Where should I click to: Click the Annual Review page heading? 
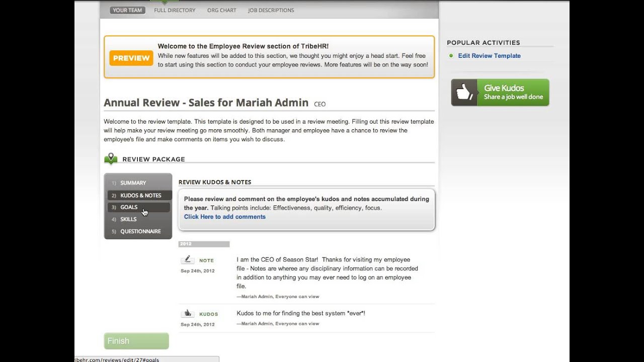coord(206,103)
